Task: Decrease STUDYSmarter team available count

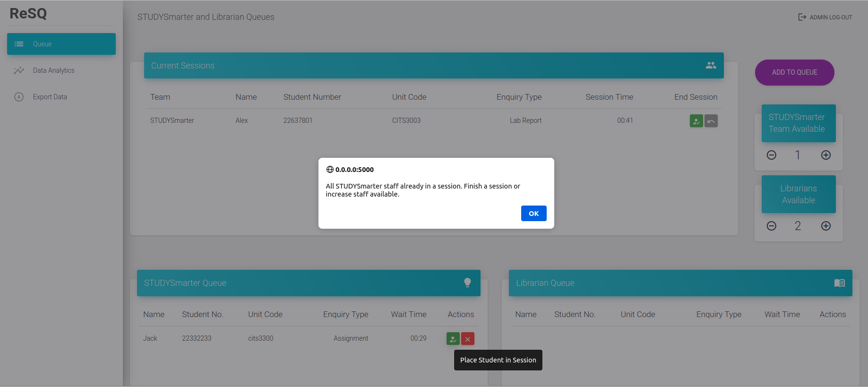Action: (x=772, y=155)
